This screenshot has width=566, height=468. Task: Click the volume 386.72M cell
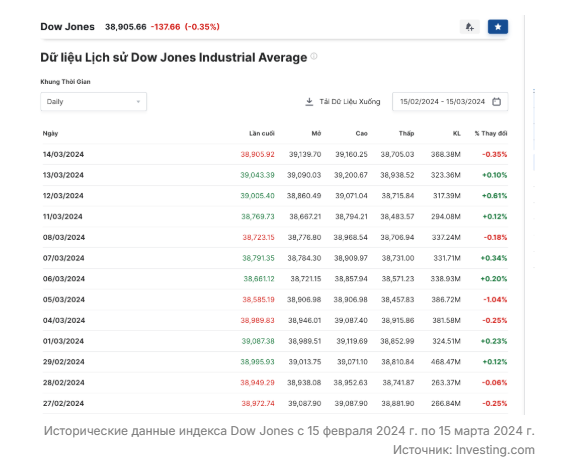point(446,299)
